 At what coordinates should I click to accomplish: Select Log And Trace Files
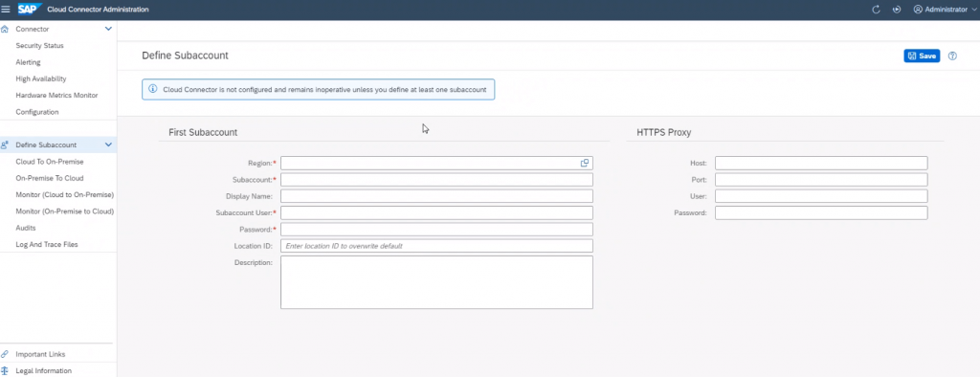pyautogui.click(x=47, y=244)
